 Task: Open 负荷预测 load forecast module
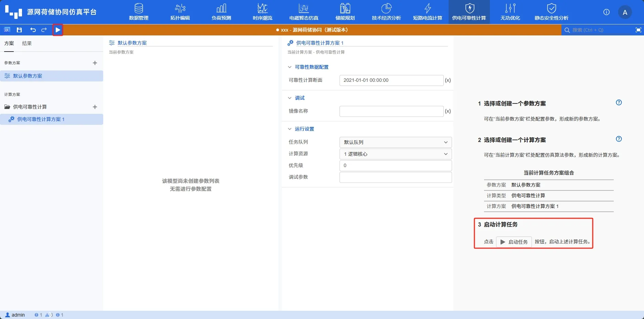coord(221,12)
